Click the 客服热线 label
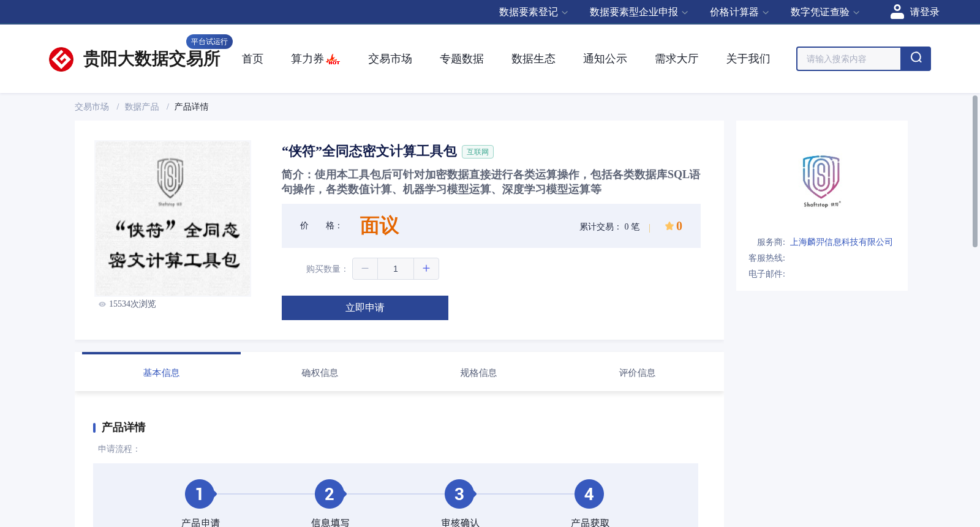The image size is (980, 527). pyautogui.click(x=767, y=258)
